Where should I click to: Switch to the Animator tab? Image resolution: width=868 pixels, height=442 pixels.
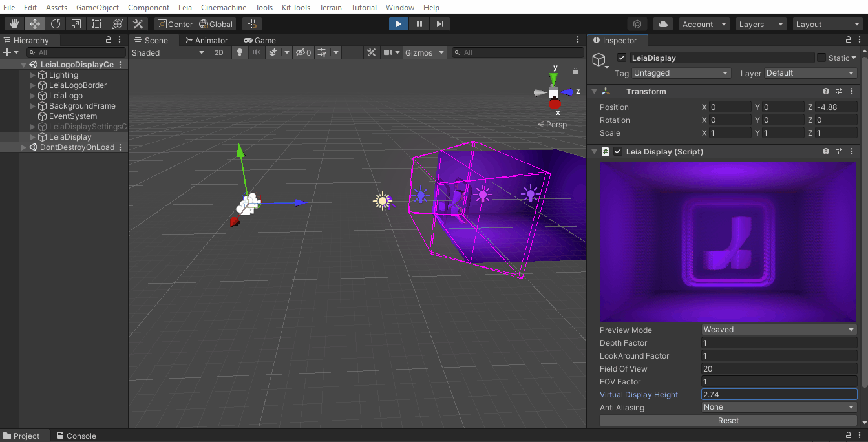click(x=207, y=40)
